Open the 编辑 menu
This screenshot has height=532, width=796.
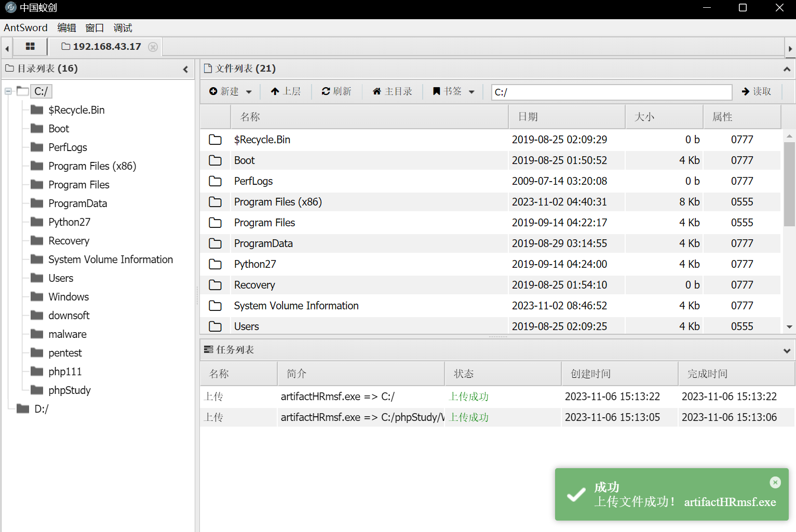[x=66, y=28]
